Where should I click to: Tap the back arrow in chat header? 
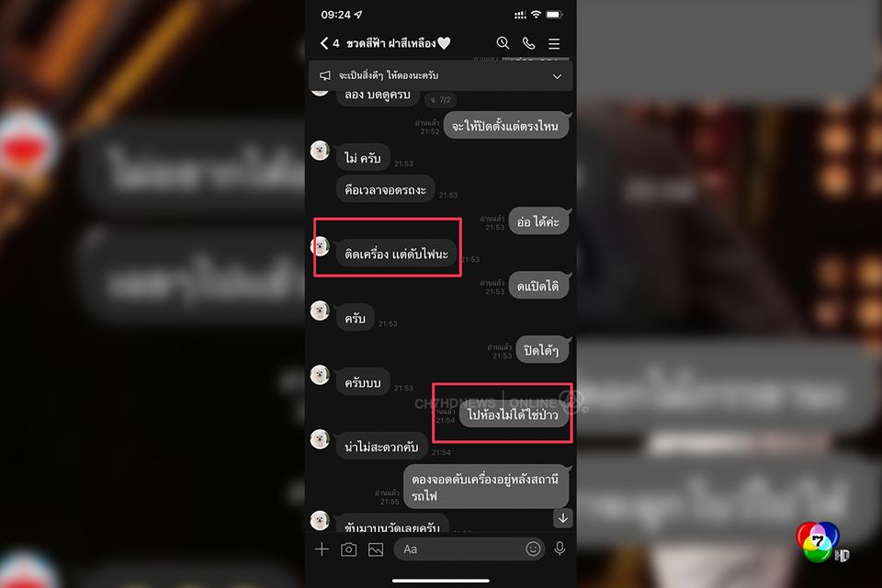tap(324, 43)
